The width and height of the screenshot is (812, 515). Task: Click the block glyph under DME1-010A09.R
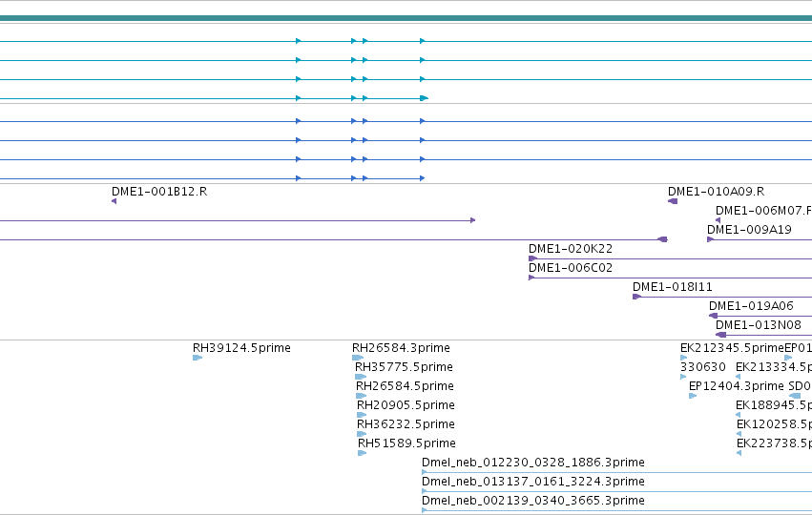pos(673,201)
